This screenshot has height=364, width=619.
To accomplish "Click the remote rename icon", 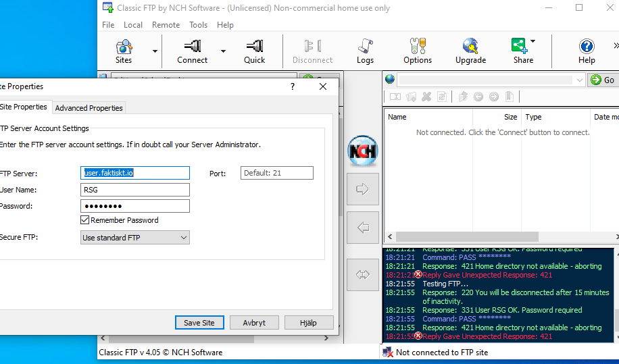I will pos(395,97).
